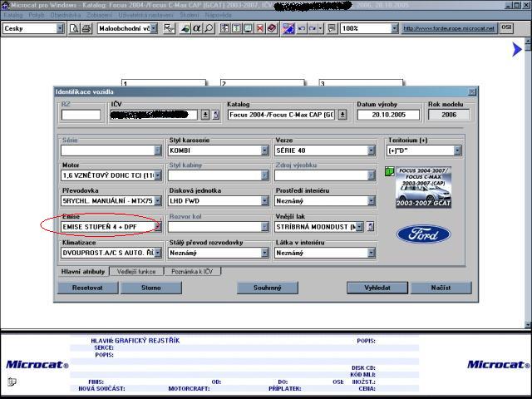This screenshot has height=399, width=532.
Task: Open the Emise dropdown list
Action: pyautogui.click(x=158, y=227)
